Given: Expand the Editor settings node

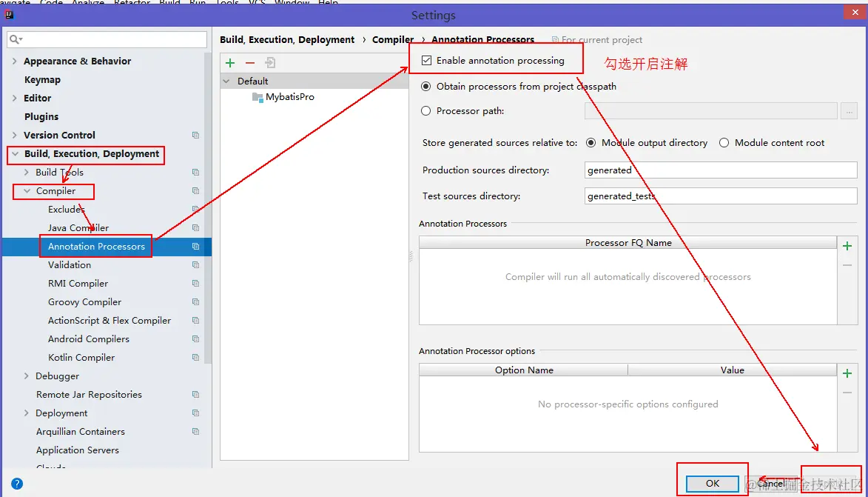Looking at the screenshot, I should (14, 98).
